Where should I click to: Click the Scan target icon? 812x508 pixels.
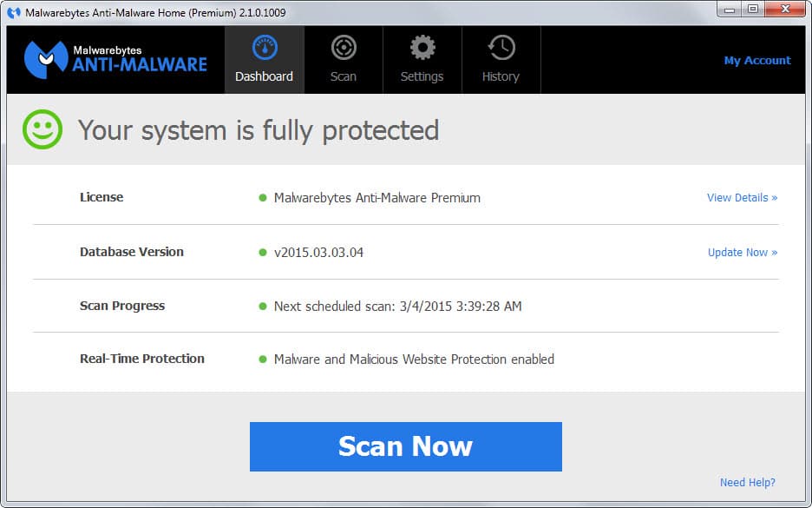tap(344, 48)
